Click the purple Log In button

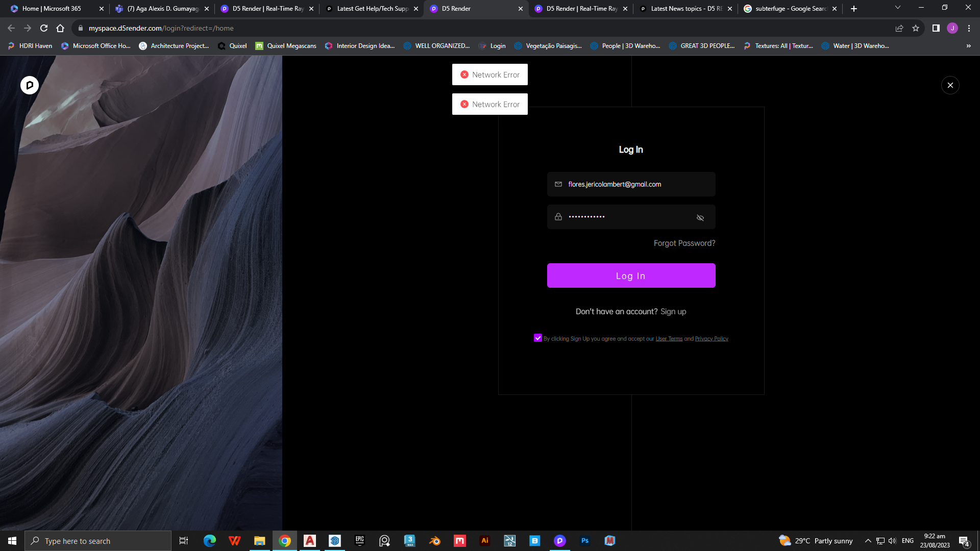click(631, 275)
